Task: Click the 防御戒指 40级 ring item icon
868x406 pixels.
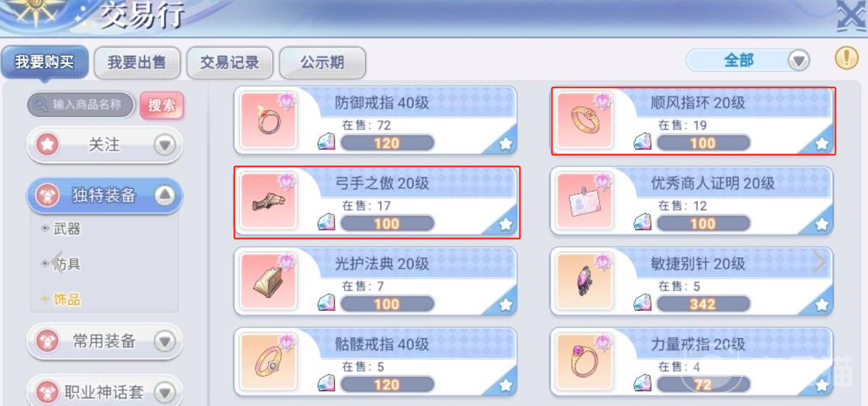Action: [x=268, y=120]
